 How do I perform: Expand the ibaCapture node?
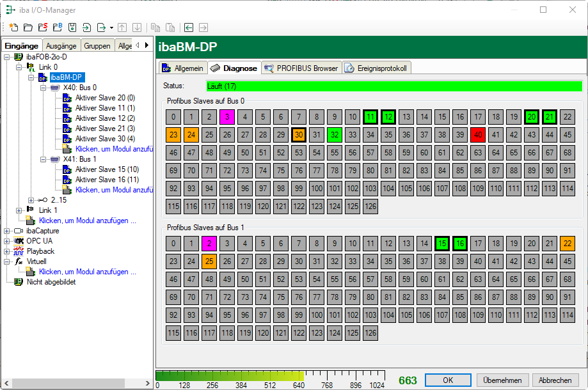pyautogui.click(x=7, y=231)
